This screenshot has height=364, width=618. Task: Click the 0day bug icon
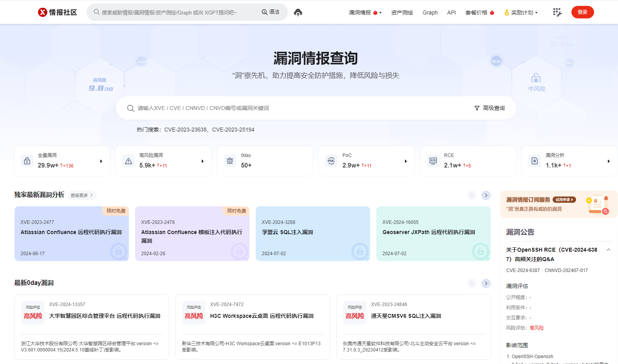(x=230, y=161)
